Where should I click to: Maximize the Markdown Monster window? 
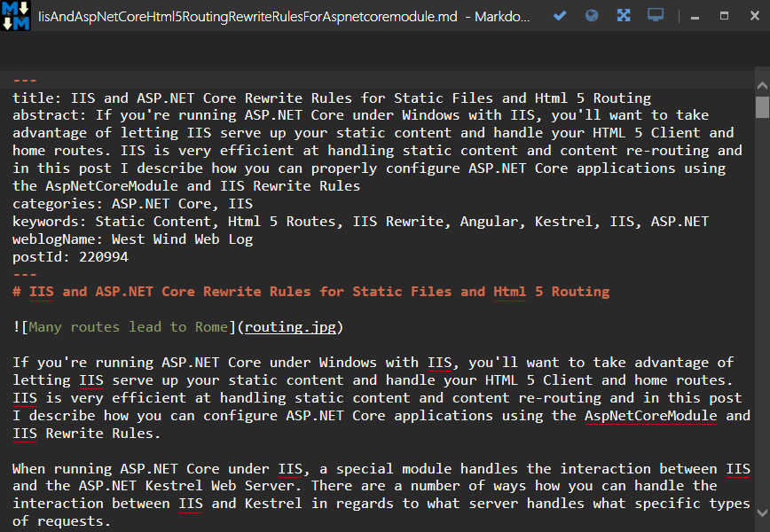click(x=725, y=16)
